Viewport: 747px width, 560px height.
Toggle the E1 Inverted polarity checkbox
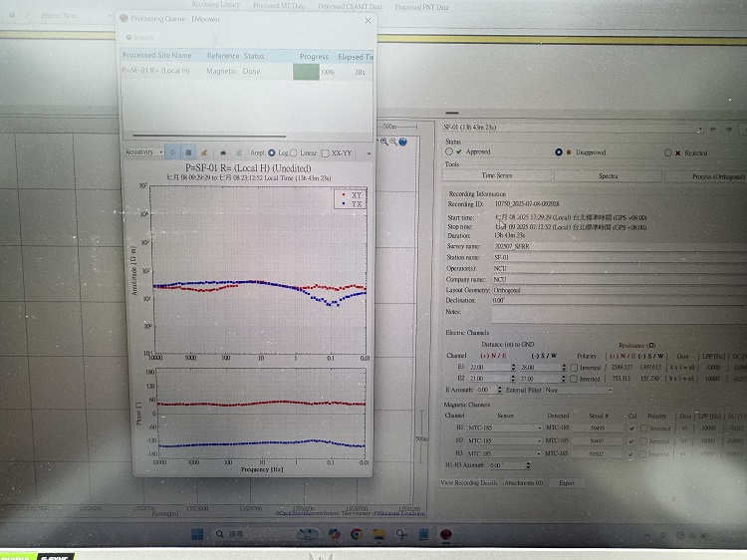point(574,367)
